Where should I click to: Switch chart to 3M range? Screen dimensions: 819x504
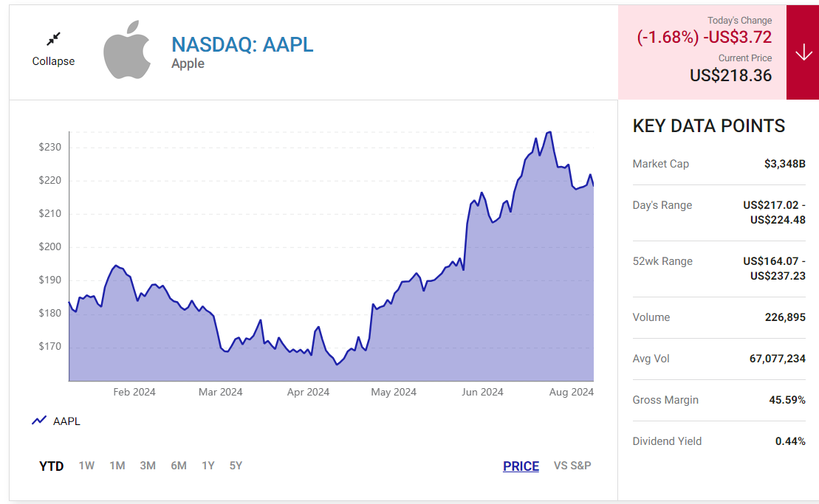(x=148, y=466)
